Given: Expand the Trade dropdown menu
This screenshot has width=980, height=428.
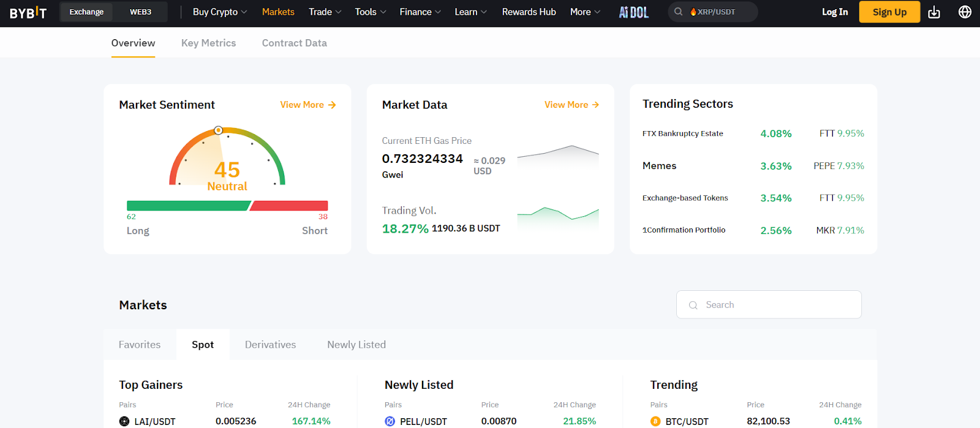Looking at the screenshot, I should click(x=325, y=12).
